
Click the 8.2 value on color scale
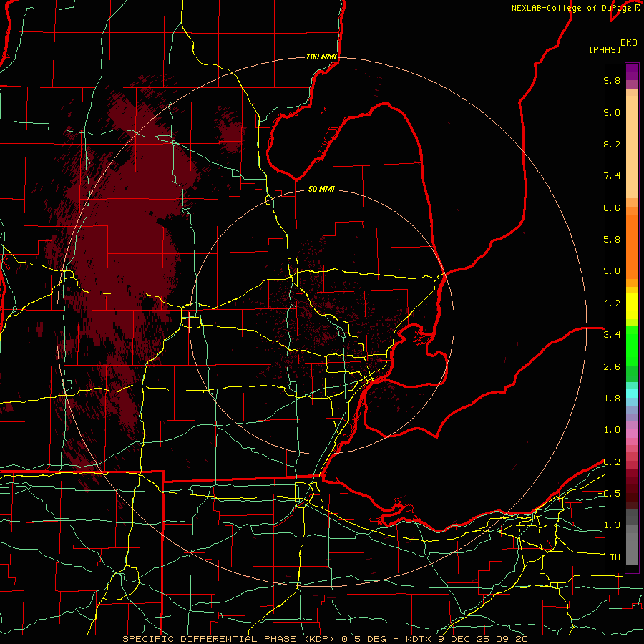tap(612, 144)
